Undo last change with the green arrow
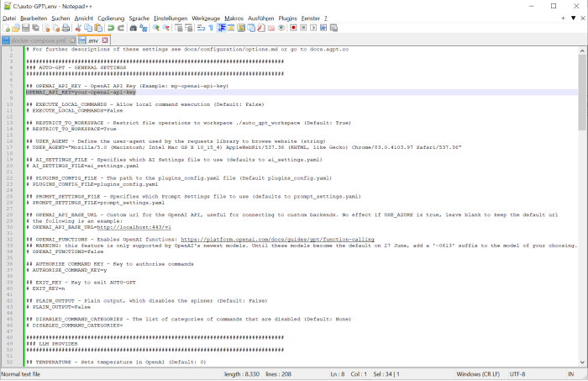The image size is (588, 381). pyautogui.click(x=111, y=28)
